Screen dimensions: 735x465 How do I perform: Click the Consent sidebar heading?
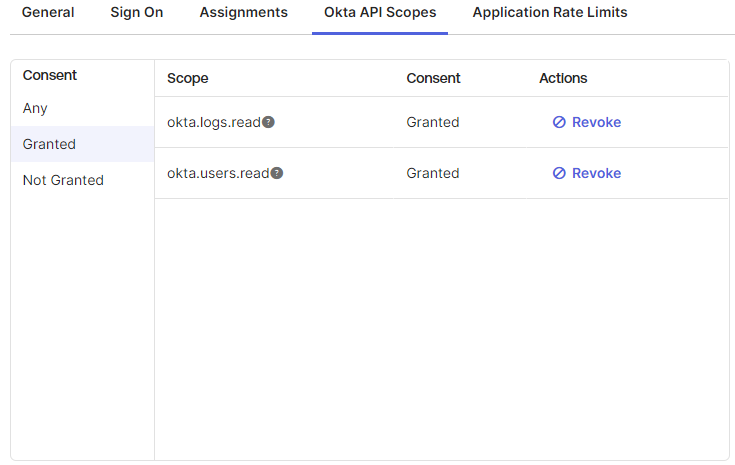tap(49, 75)
